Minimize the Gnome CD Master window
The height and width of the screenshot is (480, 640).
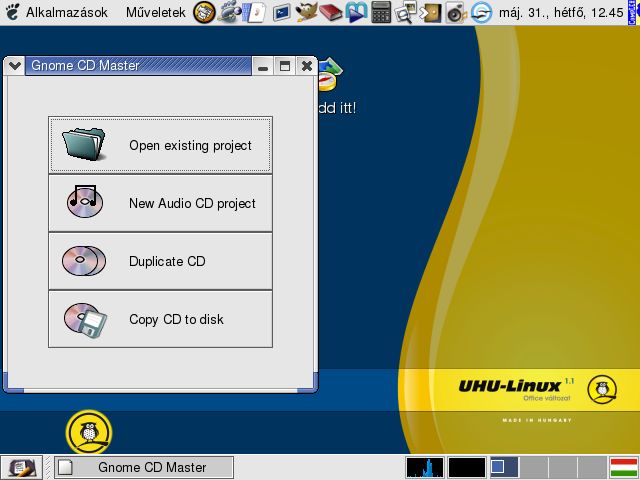click(263, 66)
